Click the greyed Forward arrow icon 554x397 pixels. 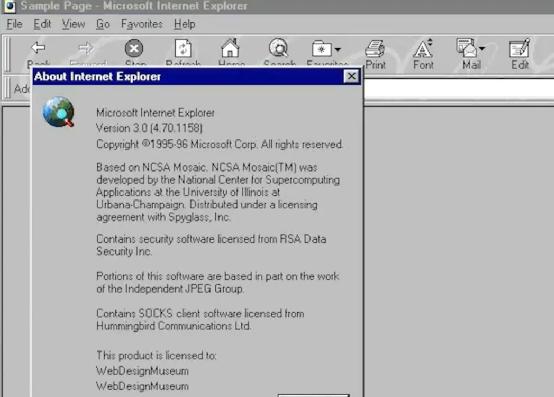(x=86, y=48)
